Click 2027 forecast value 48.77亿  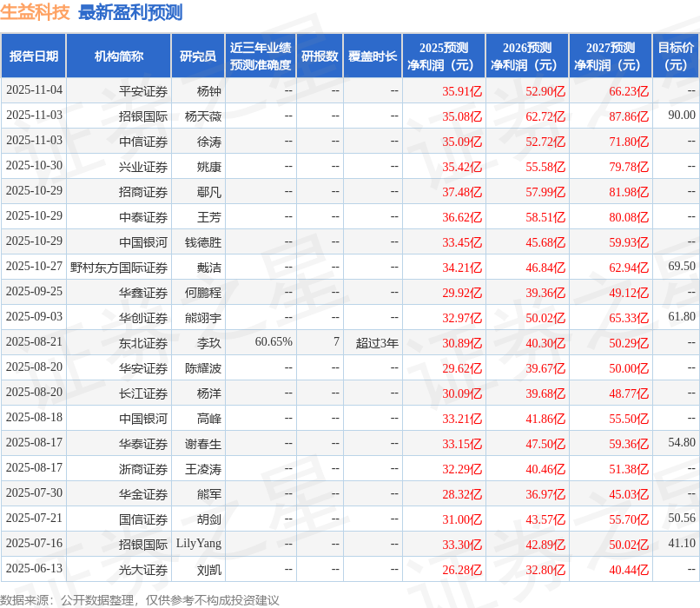pos(629,393)
